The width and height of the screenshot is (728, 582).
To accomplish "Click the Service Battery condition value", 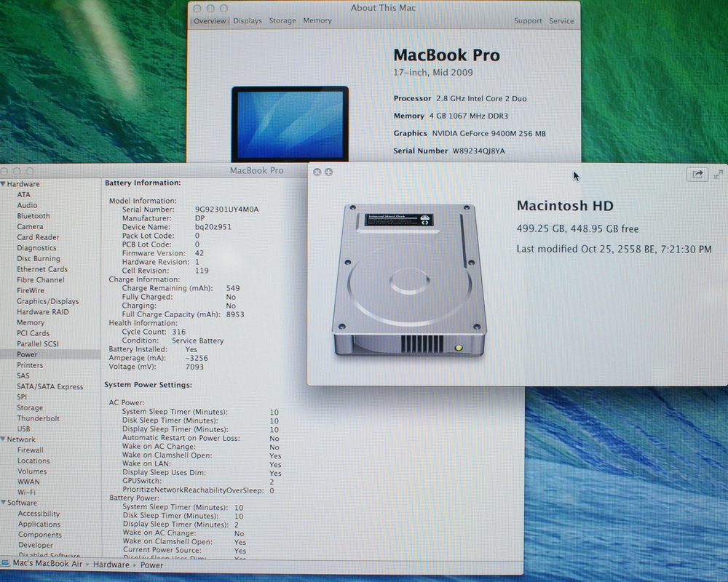I will click(198, 340).
